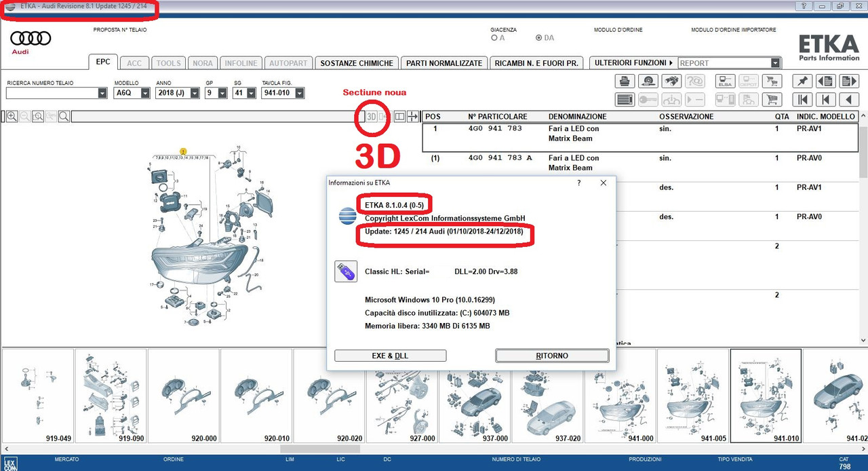
Task: Click the printer icon in the toolbar
Action: click(x=625, y=81)
